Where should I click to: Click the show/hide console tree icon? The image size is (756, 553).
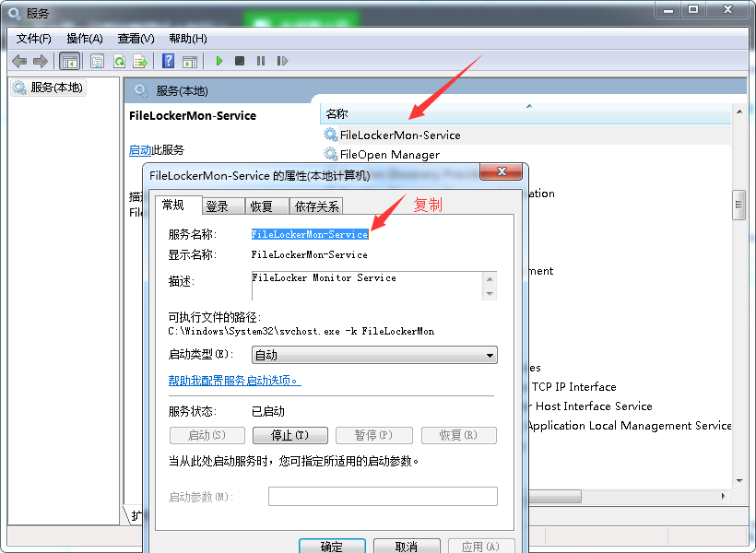coord(69,61)
